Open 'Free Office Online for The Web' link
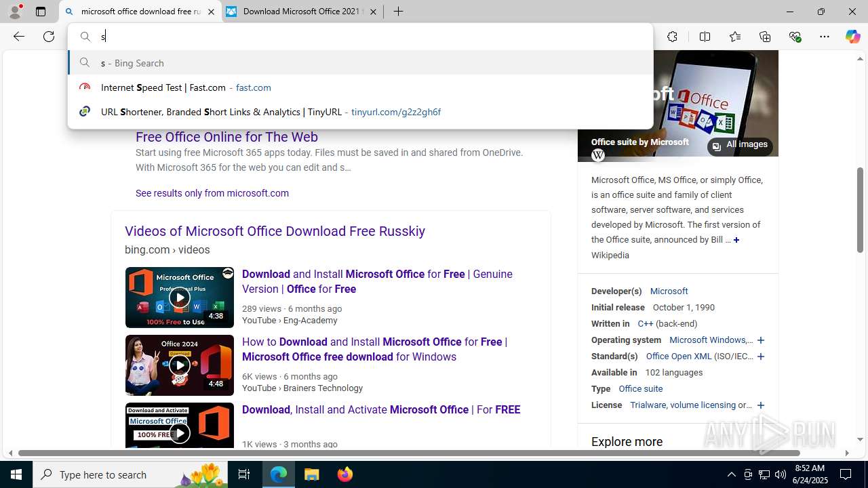This screenshot has height=488, width=868. (226, 137)
